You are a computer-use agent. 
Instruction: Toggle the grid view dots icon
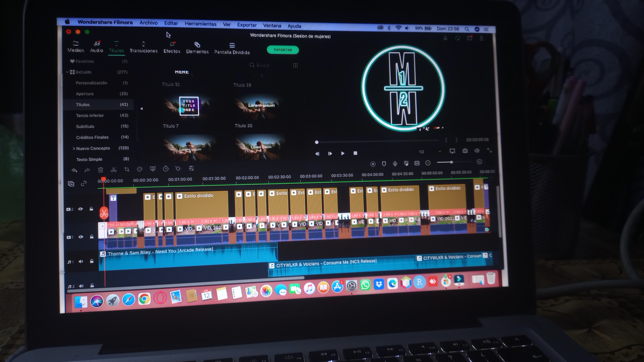click(295, 65)
